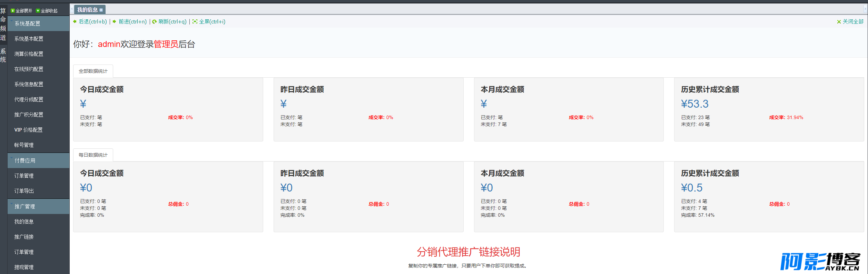The height and width of the screenshot is (274, 868).
Task: Click 历史累计成交金额 heading under 每日数据统计
Action: tap(710, 173)
